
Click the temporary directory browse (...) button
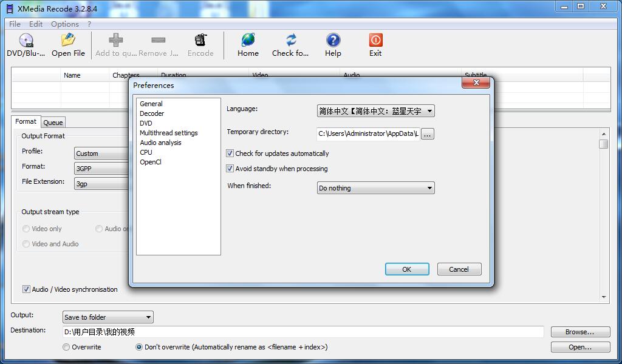pyautogui.click(x=427, y=134)
